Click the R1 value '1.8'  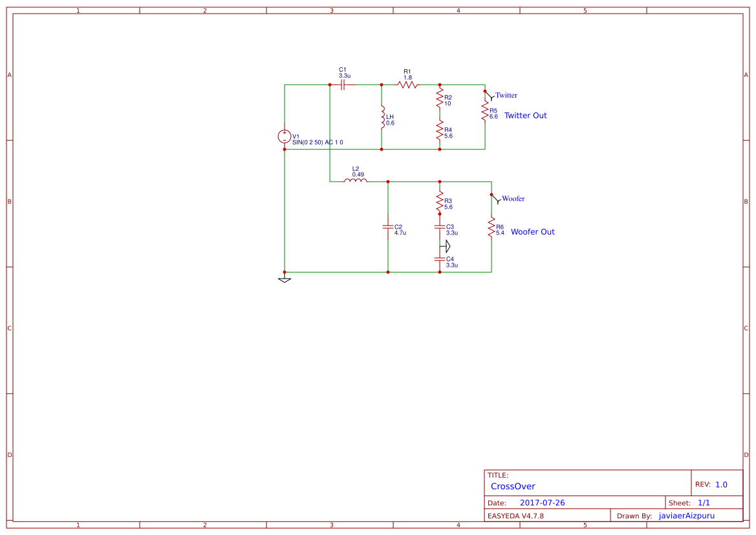coord(408,78)
